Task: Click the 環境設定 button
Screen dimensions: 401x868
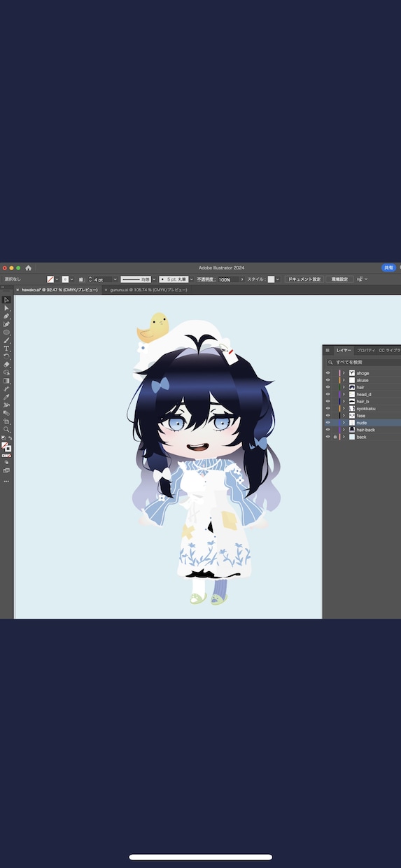Action: [x=339, y=279]
